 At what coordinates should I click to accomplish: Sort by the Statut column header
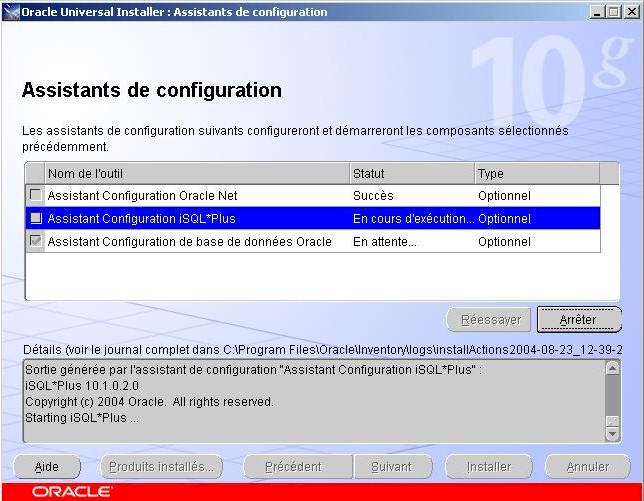[x=411, y=173]
